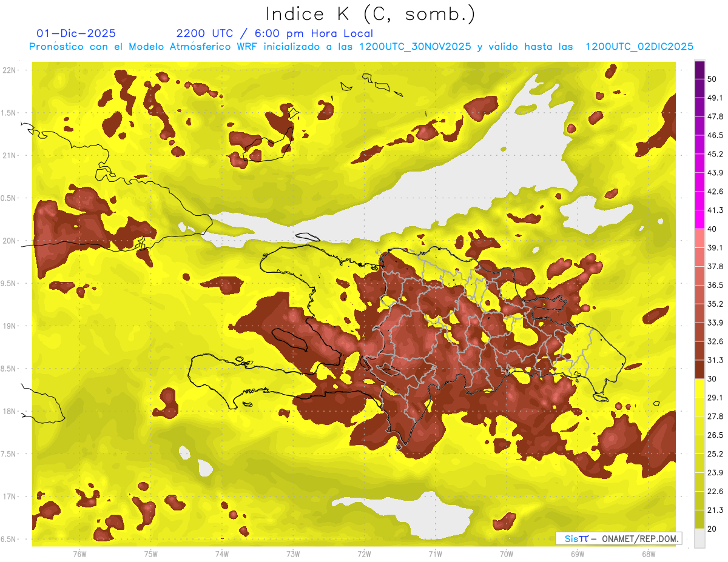Click latitude label '19N'
Screen dimensions: 728x562
[10, 326]
